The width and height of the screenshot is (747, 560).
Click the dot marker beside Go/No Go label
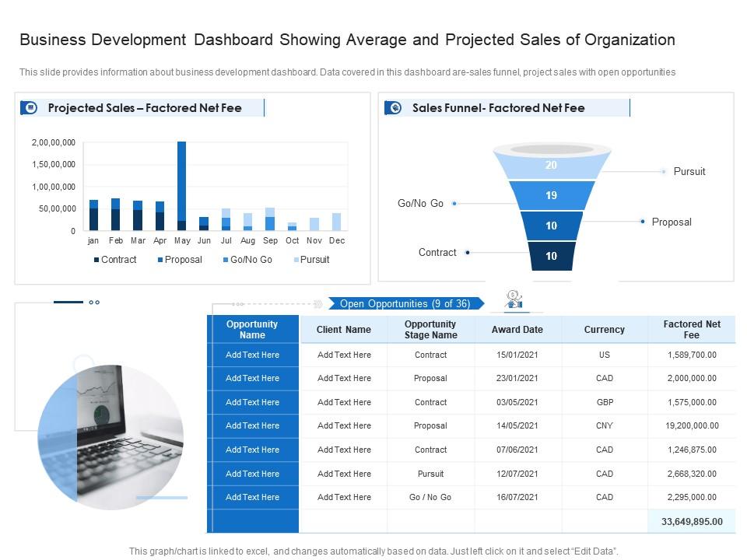point(454,203)
